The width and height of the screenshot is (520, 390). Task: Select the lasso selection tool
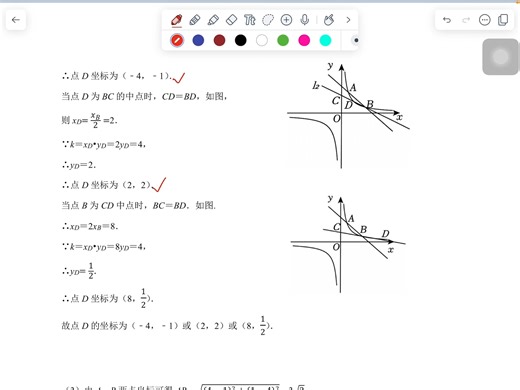[268, 20]
